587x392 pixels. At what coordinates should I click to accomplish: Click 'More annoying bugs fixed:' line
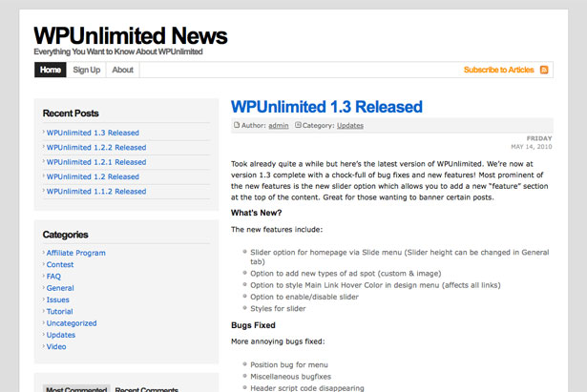point(278,341)
